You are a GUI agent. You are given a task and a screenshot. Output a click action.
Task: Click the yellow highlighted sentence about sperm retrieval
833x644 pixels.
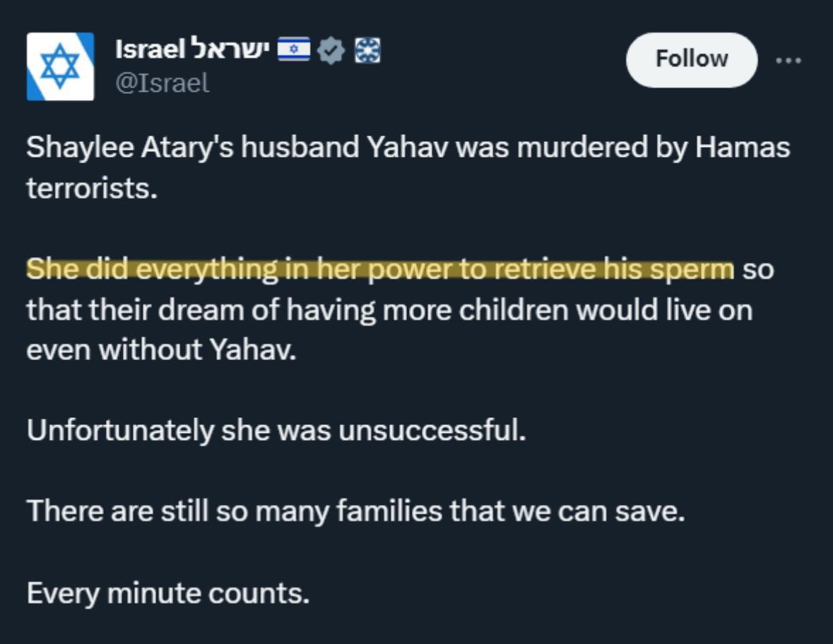(x=380, y=270)
